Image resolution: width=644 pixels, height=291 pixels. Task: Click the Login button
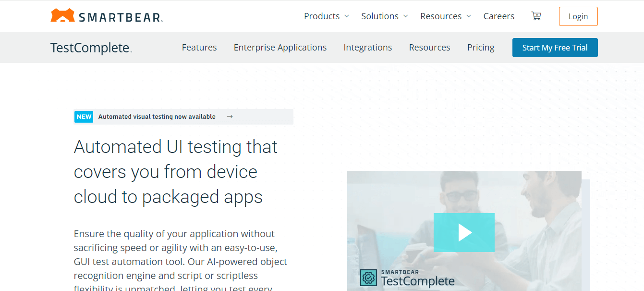tap(578, 16)
